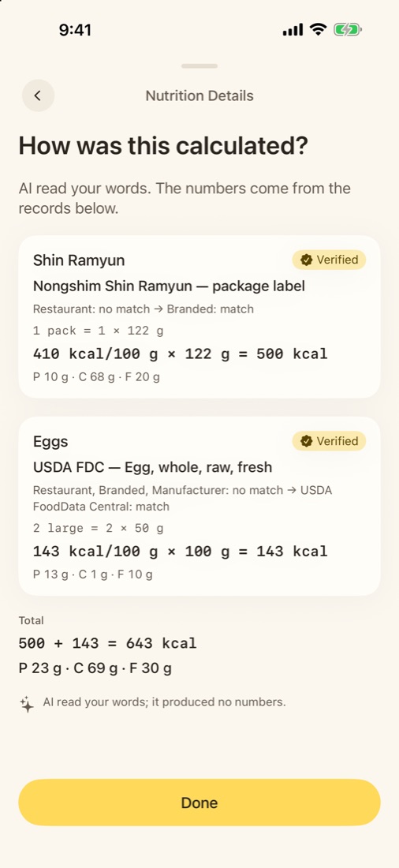Tap the Done button
The image size is (399, 868).
pos(199,803)
